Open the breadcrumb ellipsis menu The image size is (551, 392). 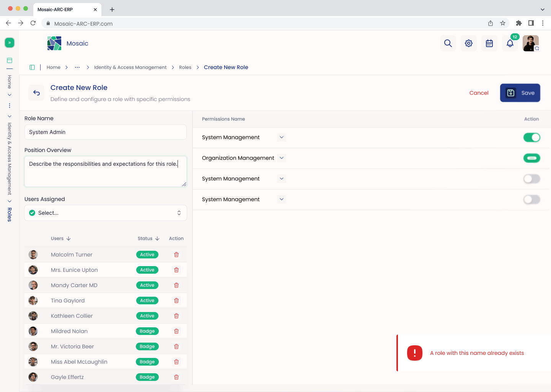click(77, 67)
